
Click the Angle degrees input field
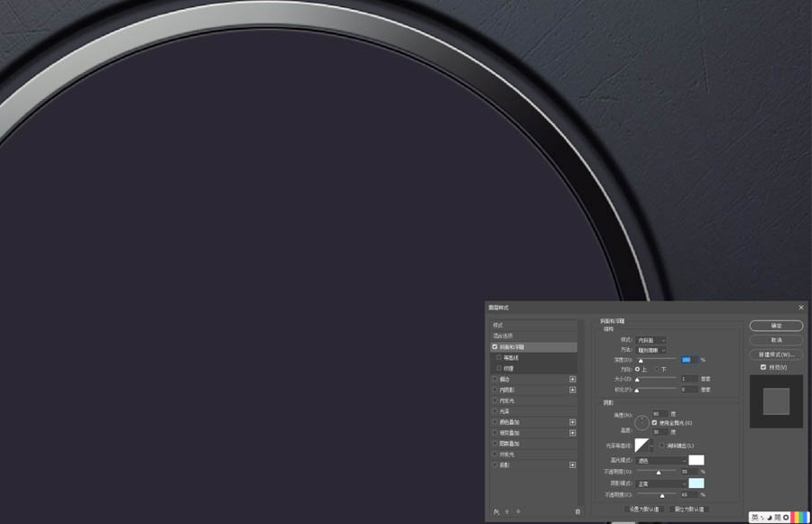660,414
